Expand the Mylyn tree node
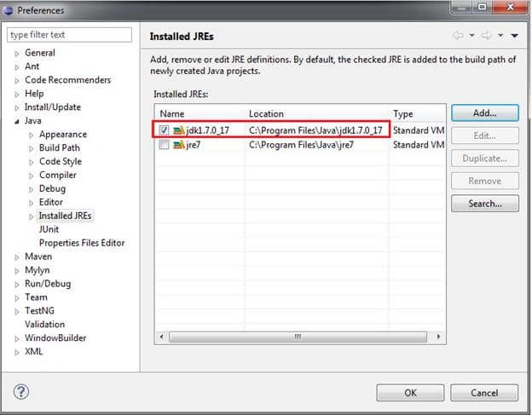Viewport: 532px width, 415px height. coord(17,271)
